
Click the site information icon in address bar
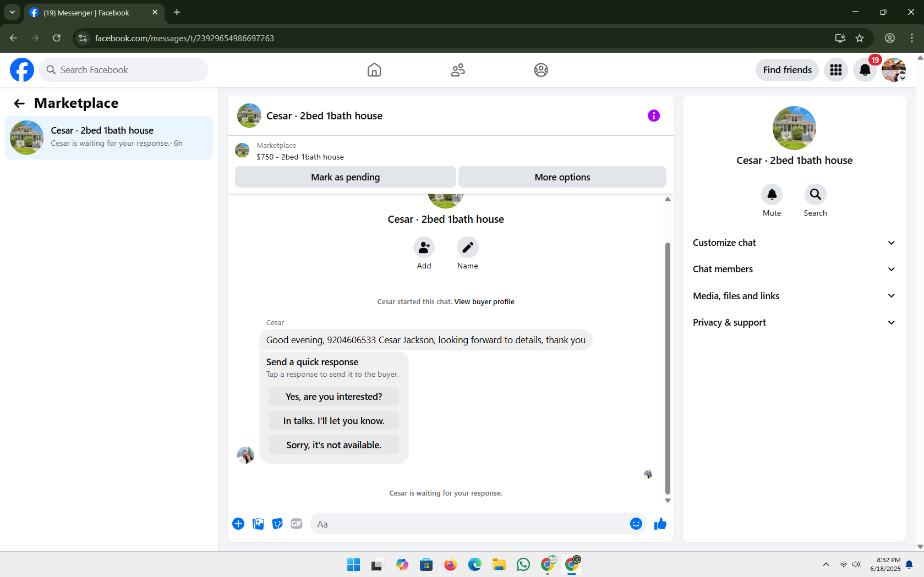point(83,38)
